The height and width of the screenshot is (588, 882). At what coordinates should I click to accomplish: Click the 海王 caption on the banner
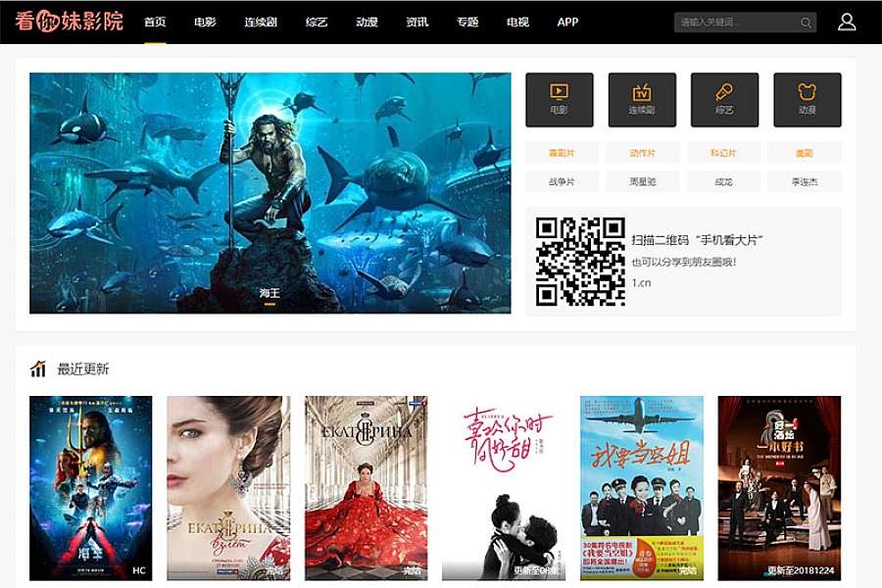(270, 293)
